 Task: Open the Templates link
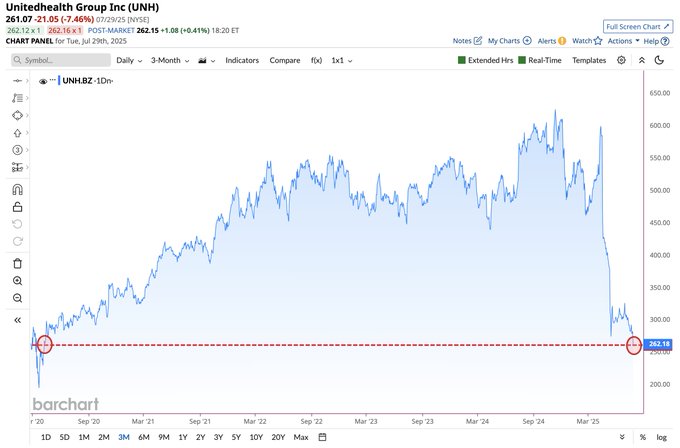point(589,60)
